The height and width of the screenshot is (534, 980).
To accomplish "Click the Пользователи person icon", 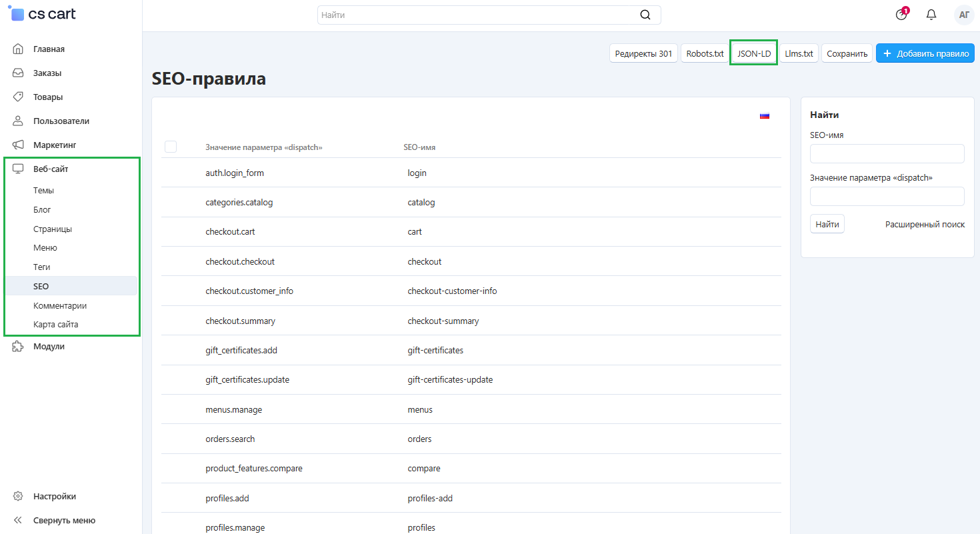I will [x=19, y=121].
